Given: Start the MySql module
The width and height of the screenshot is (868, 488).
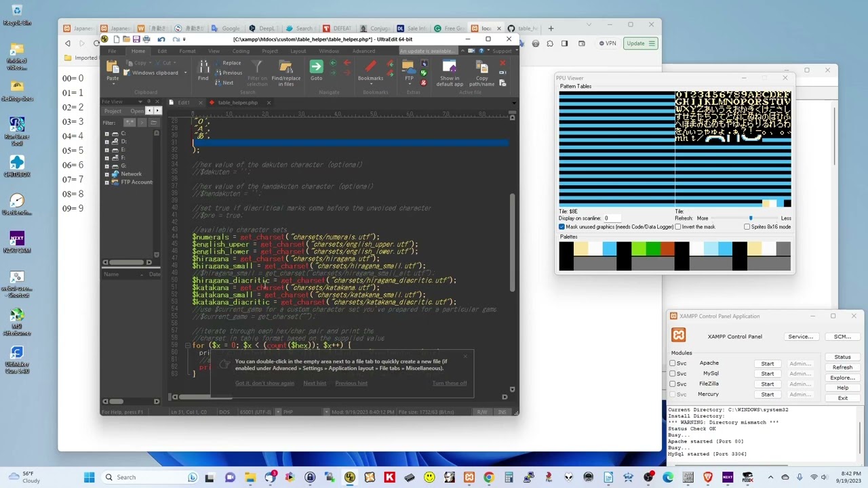Looking at the screenshot, I should [x=767, y=373].
